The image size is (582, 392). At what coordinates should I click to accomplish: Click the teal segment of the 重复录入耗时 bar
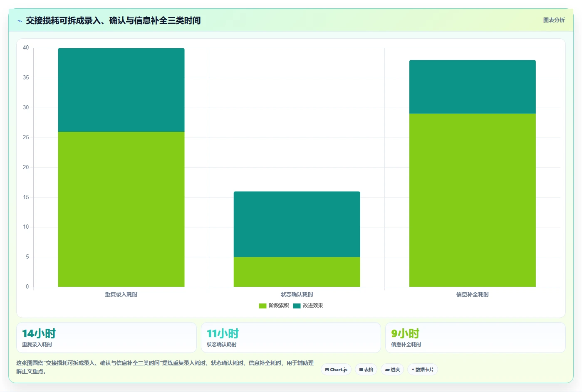click(121, 90)
